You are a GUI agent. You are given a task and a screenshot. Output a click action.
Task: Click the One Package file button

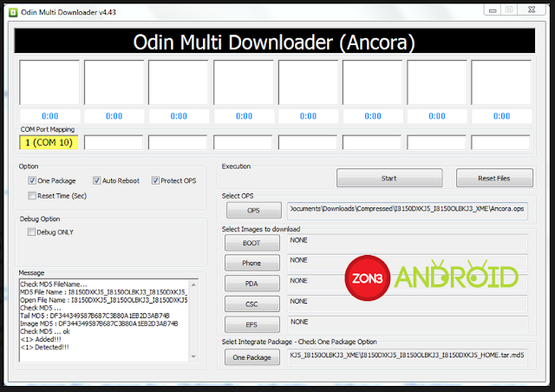point(251,357)
